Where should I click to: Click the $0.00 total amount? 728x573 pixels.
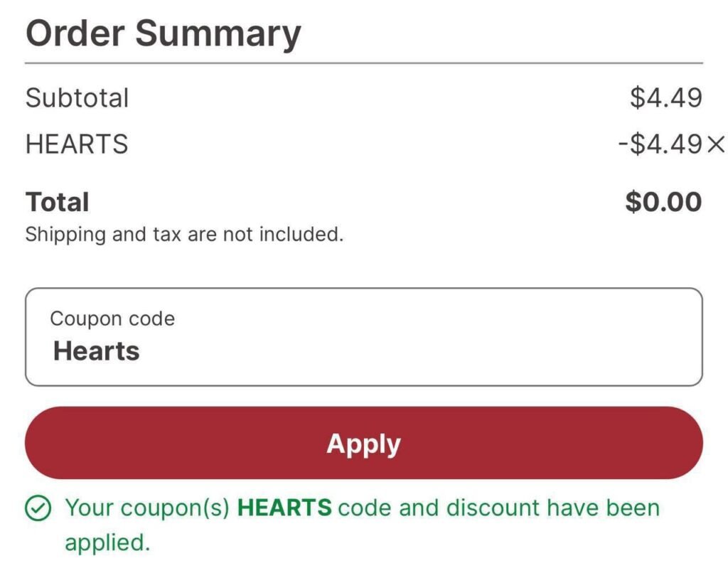pyautogui.click(x=663, y=202)
